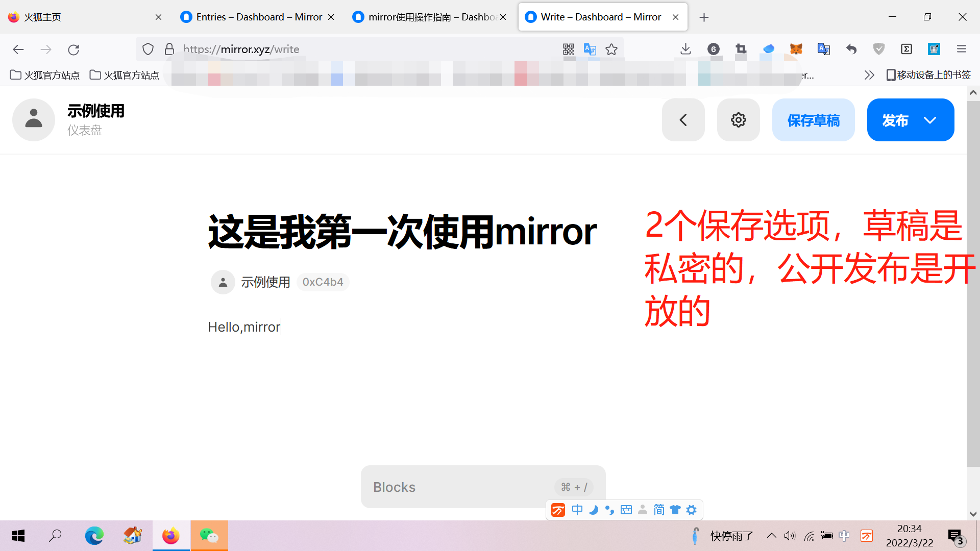The height and width of the screenshot is (551, 980).
Task: Open Sogou soft keyboard icon
Action: [x=626, y=510]
